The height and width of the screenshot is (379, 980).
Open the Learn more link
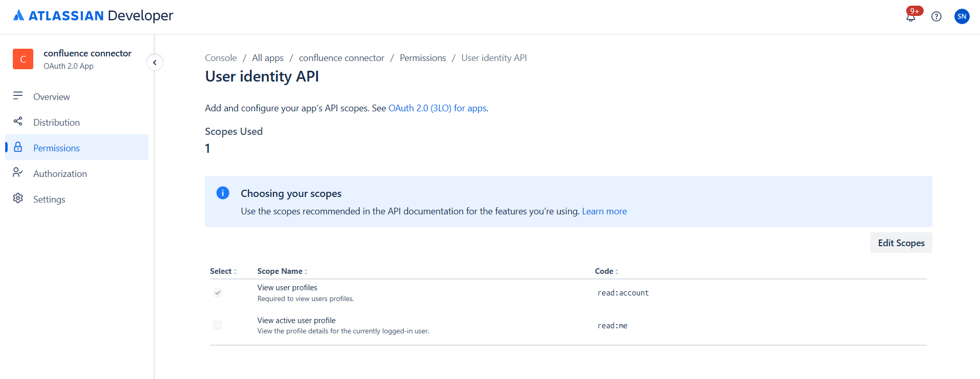point(604,211)
